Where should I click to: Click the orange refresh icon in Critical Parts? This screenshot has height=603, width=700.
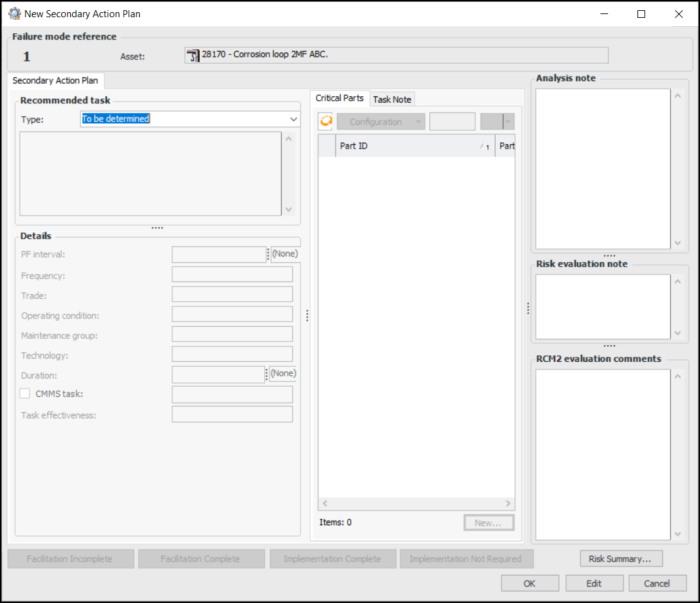coord(326,121)
